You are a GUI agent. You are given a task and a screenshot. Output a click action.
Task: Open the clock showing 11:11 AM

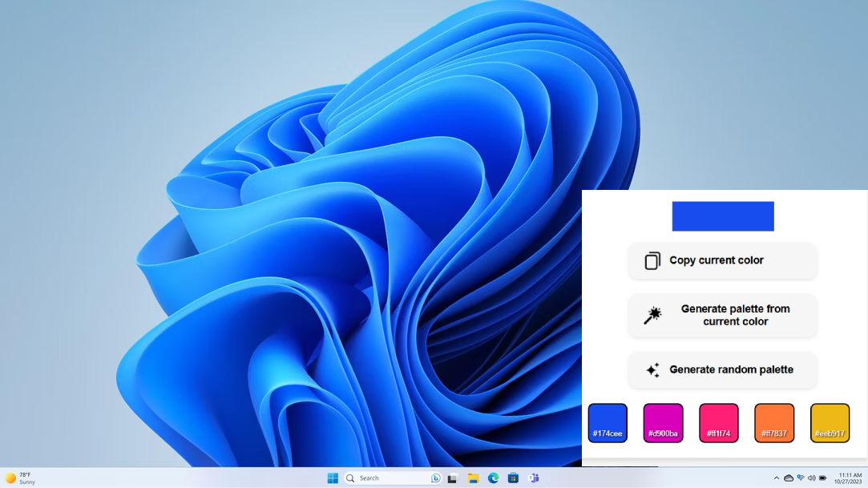(x=847, y=478)
